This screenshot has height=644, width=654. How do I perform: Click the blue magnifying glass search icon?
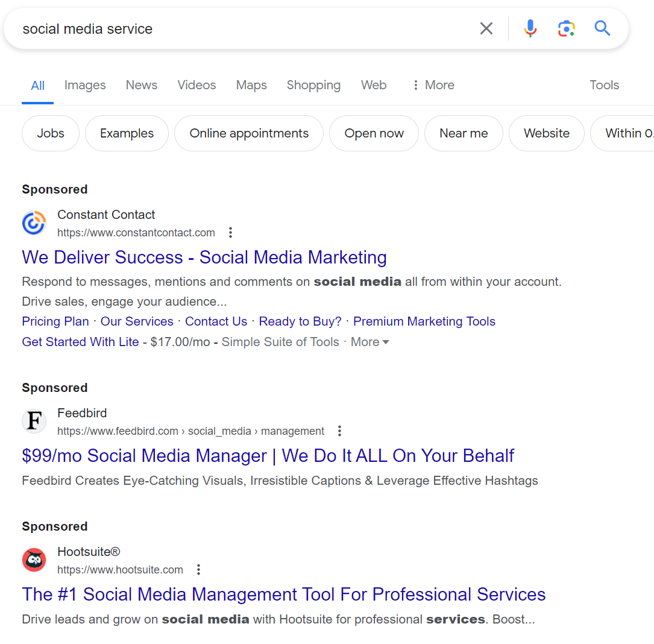(602, 28)
